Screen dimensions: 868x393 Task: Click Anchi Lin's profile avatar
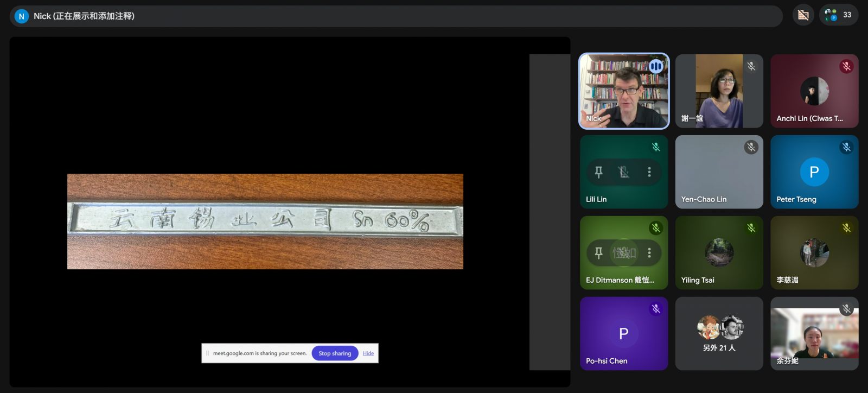pyautogui.click(x=814, y=91)
